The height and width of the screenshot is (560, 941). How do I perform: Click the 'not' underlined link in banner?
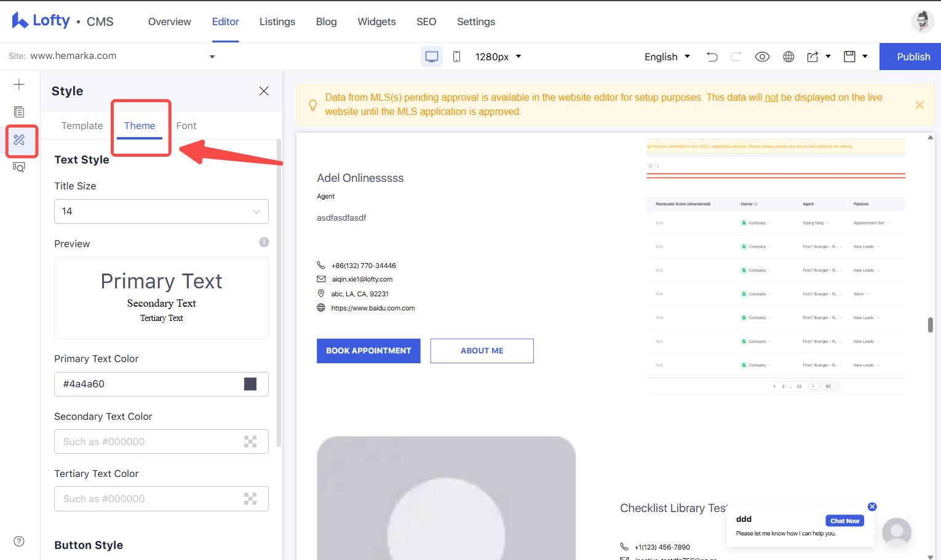pyautogui.click(x=771, y=97)
